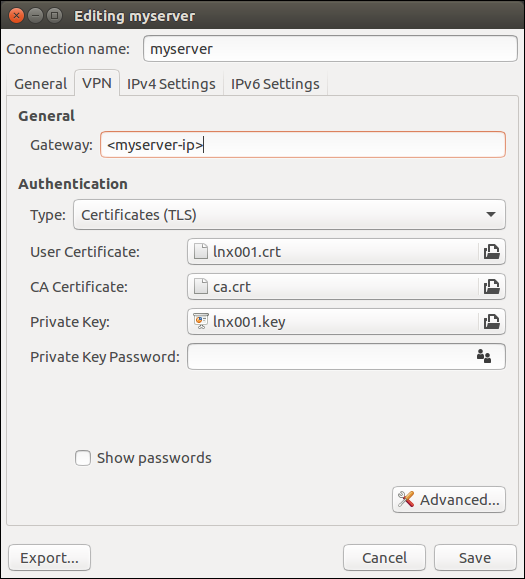Click the ca.crt file chooser
Image resolution: width=525 pixels, height=579 pixels.
tap(346, 287)
